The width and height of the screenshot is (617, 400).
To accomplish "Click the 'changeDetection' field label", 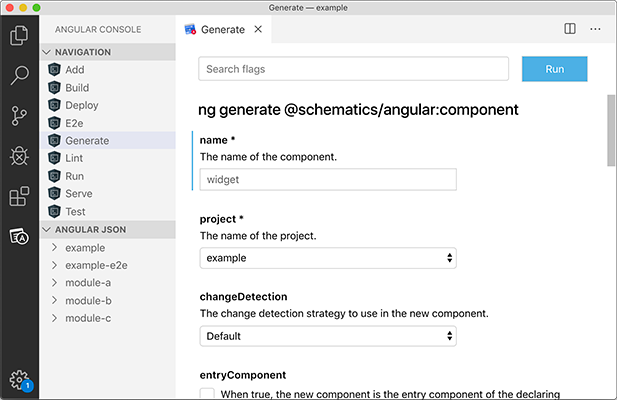I will coord(243,297).
